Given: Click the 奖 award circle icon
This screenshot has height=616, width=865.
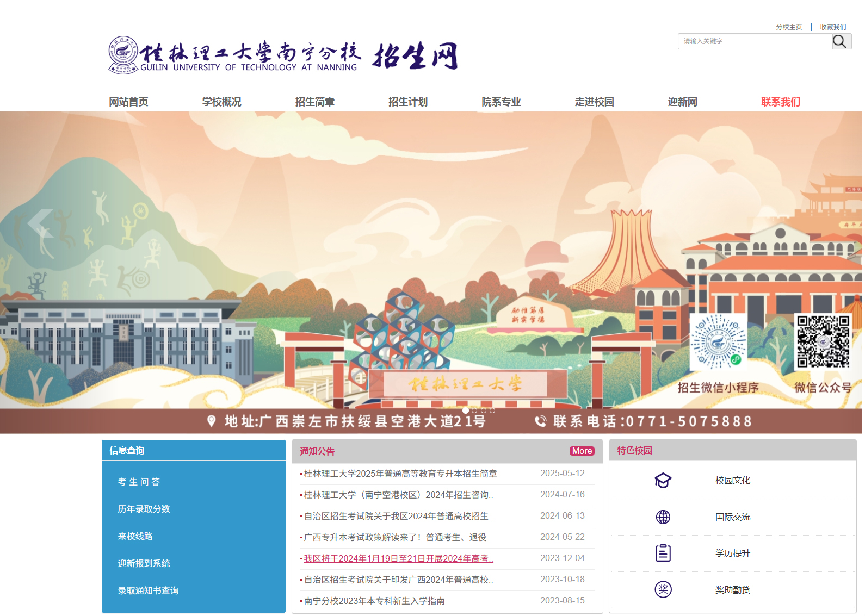Looking at the screenshot, I should coord(663,589).
